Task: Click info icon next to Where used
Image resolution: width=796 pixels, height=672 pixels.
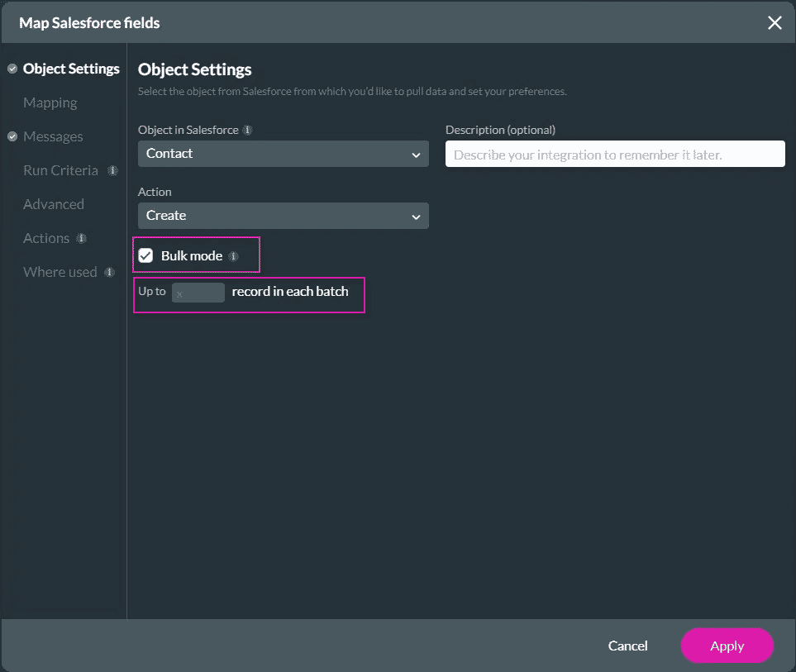Action: pos(109,273)
